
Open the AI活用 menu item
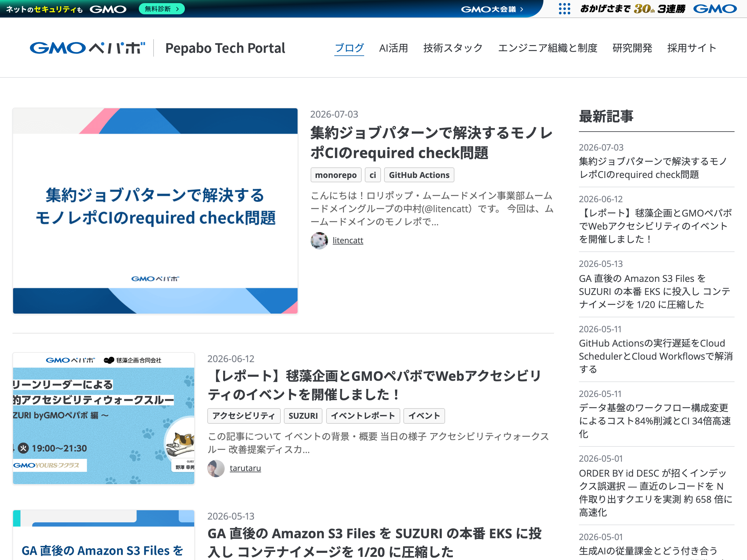pyautogui.click(x=394, y=48)
